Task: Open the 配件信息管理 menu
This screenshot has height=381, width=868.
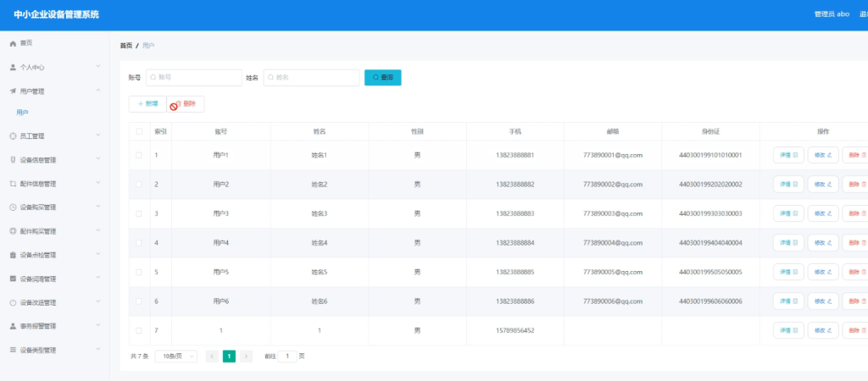Action: coord(55,184)
